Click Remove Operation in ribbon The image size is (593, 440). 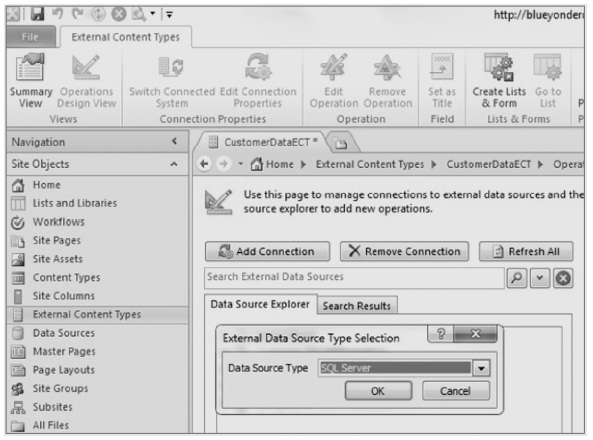pos(388,81)
